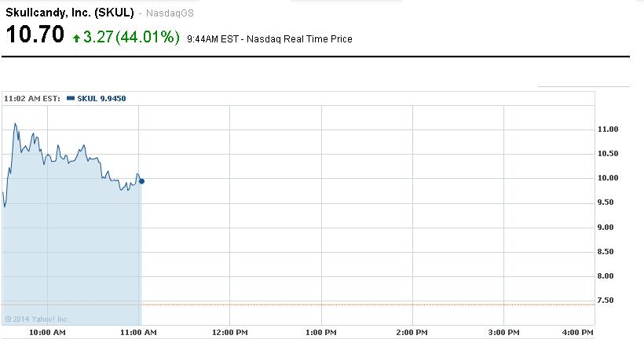Click the green up arrow beside the price
Image resolution: width=644 pixels, height=339 pixels.
[75, 38]
